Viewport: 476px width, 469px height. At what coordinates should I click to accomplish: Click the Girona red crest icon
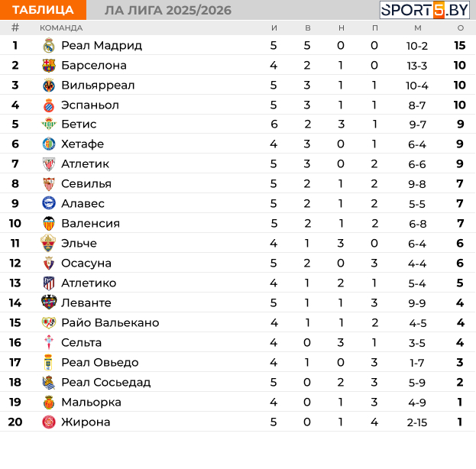pos(49,422)
